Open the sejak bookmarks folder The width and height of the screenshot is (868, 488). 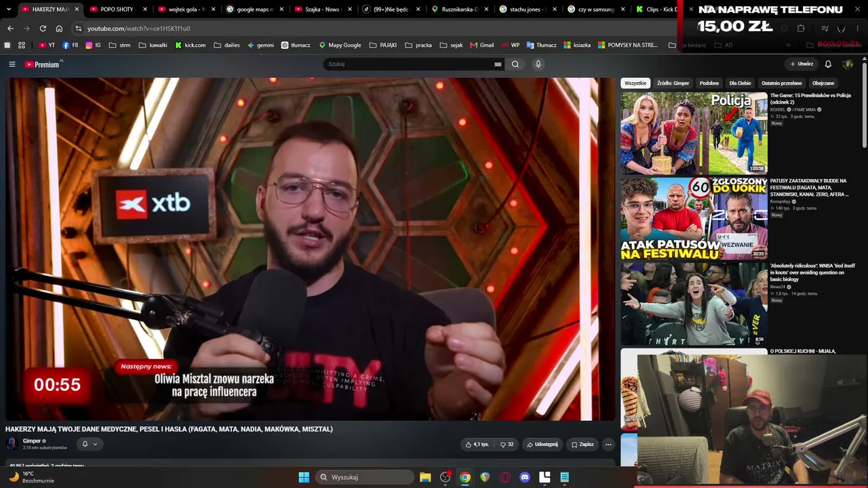tap(451, 45)
